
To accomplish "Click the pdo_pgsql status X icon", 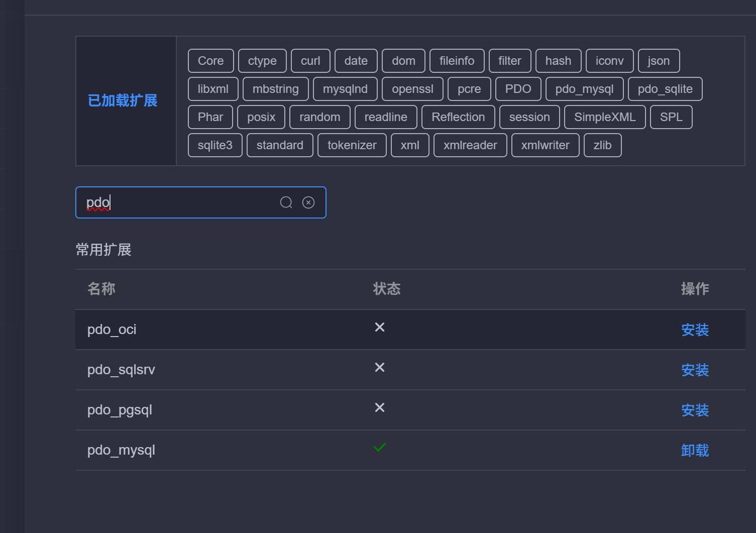I will coord(380,408).
